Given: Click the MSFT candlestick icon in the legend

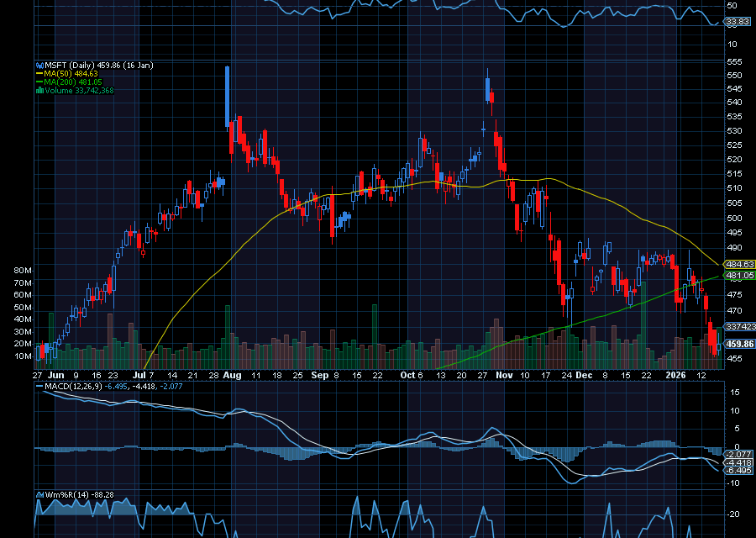Looking at the screenshot, I should (x=41, y=66).
